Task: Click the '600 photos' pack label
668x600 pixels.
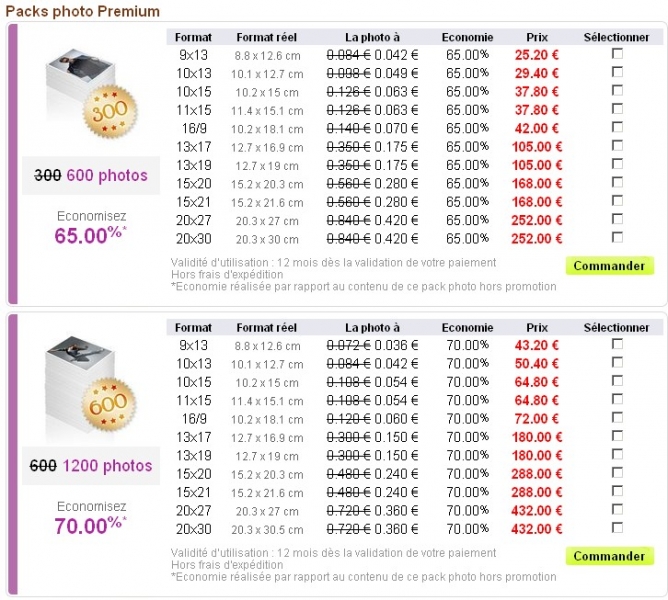Action: [x=107, y=175]
